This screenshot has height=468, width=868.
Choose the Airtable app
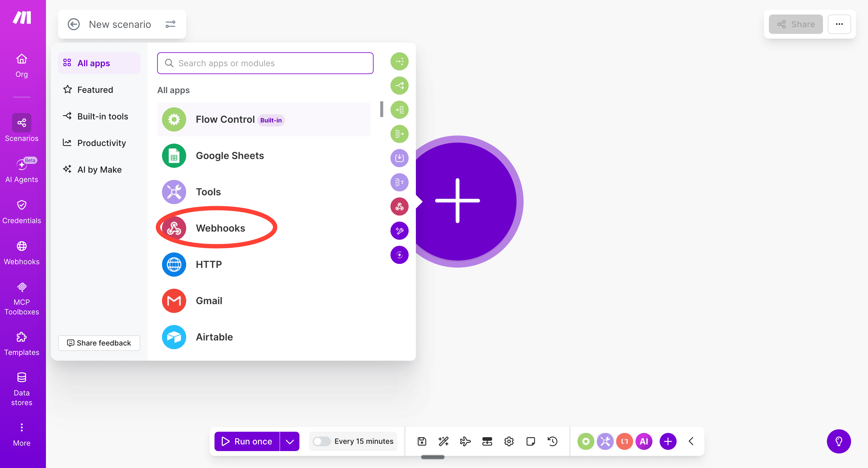pos(214,337)
